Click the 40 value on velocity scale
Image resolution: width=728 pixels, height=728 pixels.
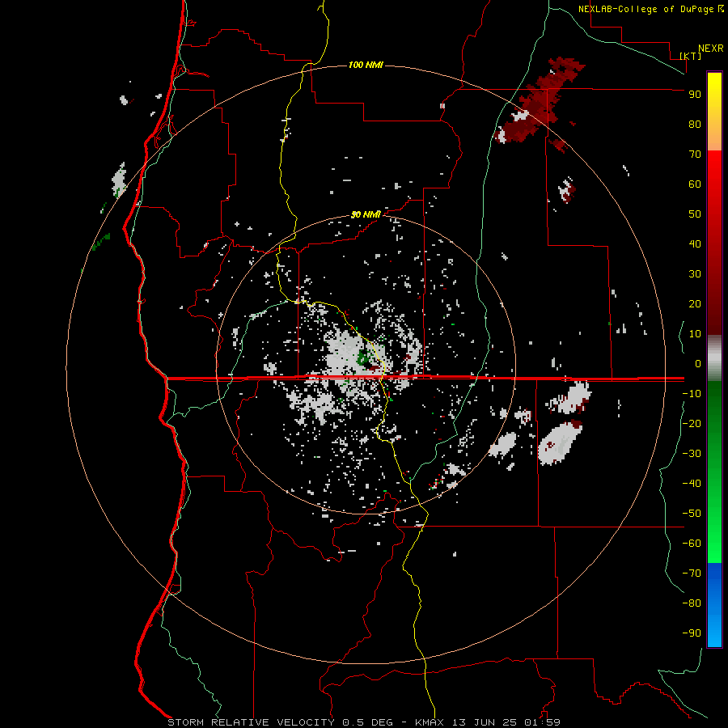pyautogui.click(x=695, y=243)
